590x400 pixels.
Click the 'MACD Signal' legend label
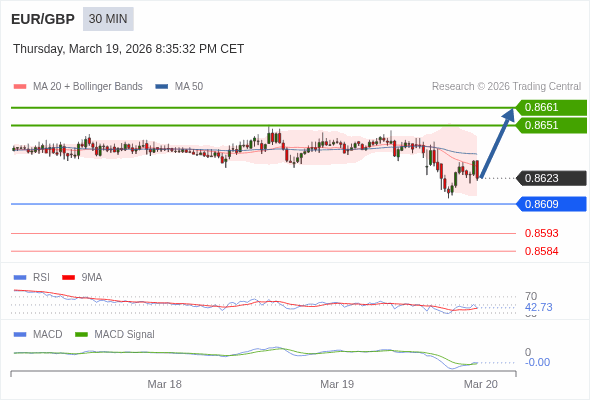(x=125, y=335)
